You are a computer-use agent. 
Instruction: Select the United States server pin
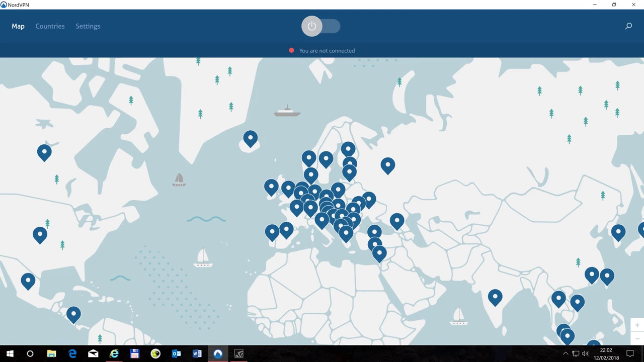click(40, 234)
